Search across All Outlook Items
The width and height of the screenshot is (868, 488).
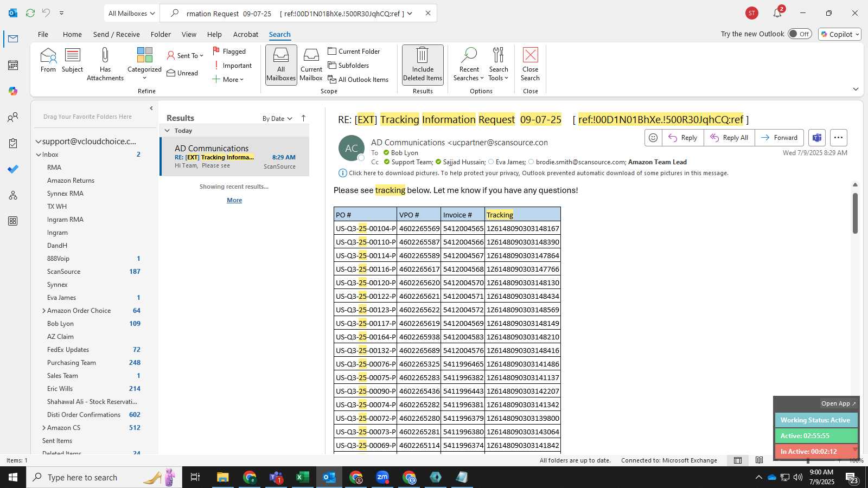coord(358,79)
